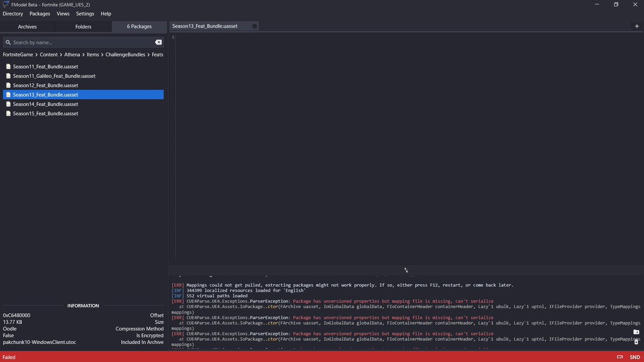644x362 pixels.
Task: Select Season12_Feat_Bundle.uasset in the list
Action: [83, 85]
